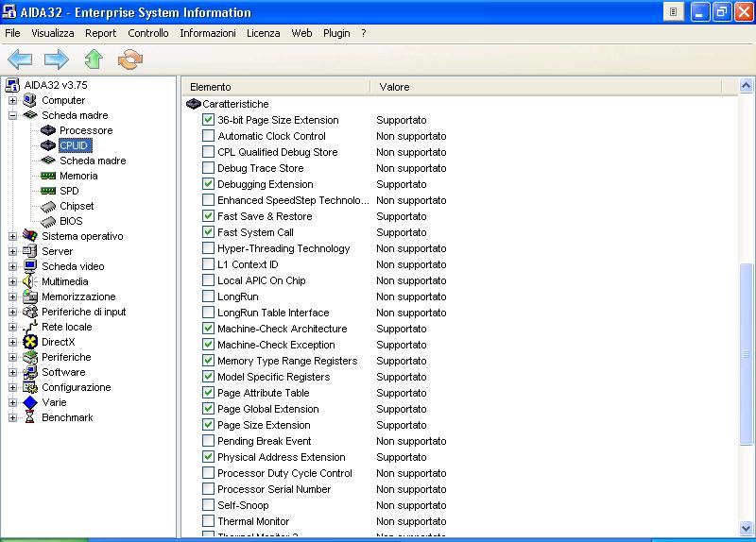Select the Processor Serial Number row
Image resolution: width=756 pixels, height=542 pixels.
coord(274,489)
